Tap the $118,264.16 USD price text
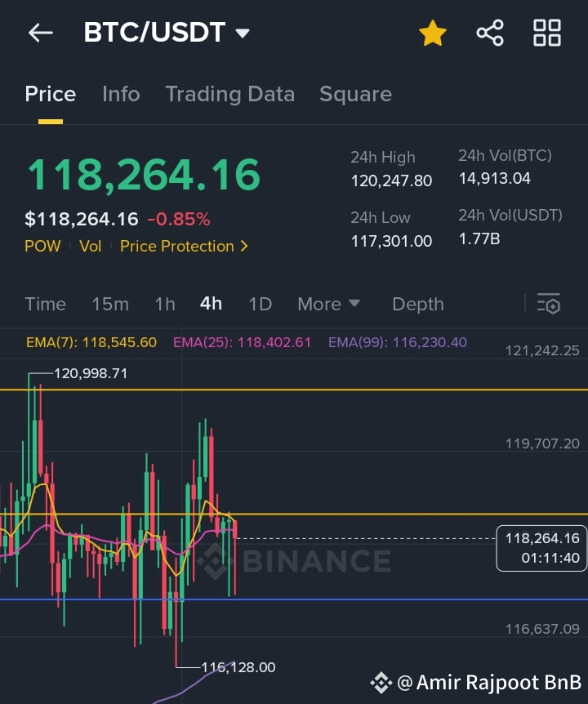588x704 pixels. pos(81,219)
